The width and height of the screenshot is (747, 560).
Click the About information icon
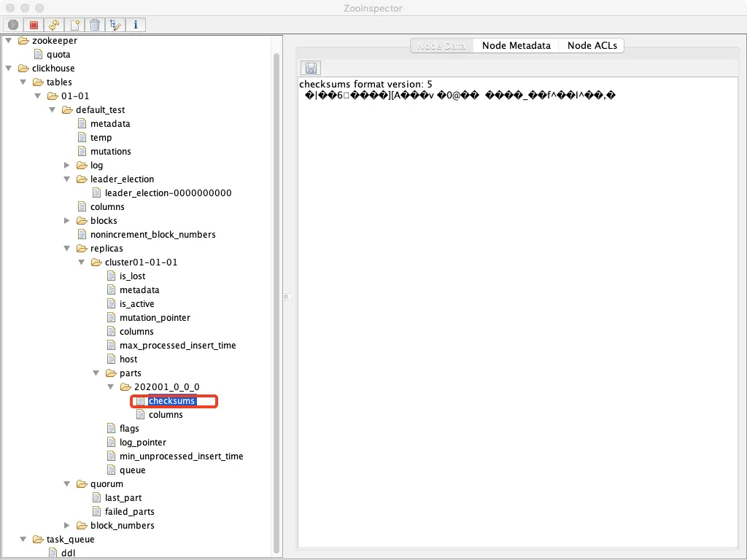click(136, 25)
